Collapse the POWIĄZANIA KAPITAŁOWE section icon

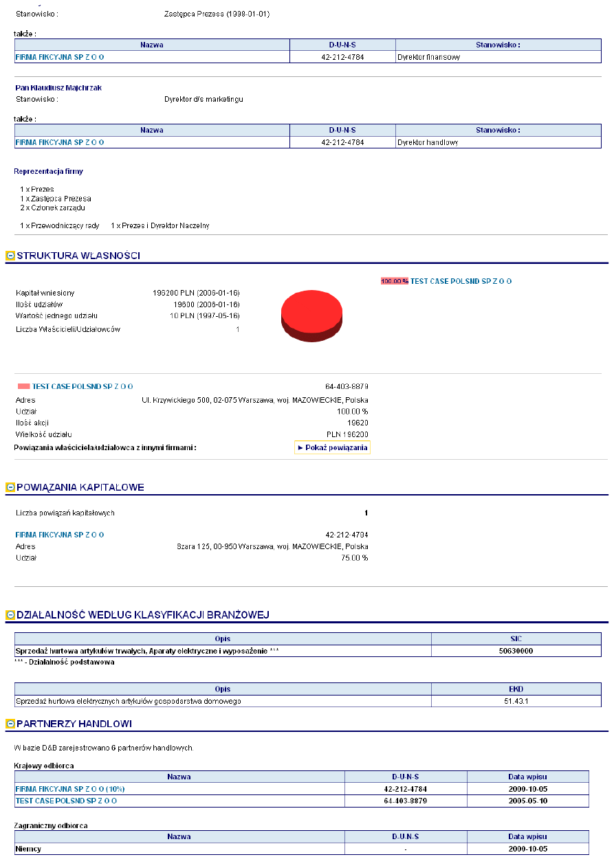[x=10, y=487]
